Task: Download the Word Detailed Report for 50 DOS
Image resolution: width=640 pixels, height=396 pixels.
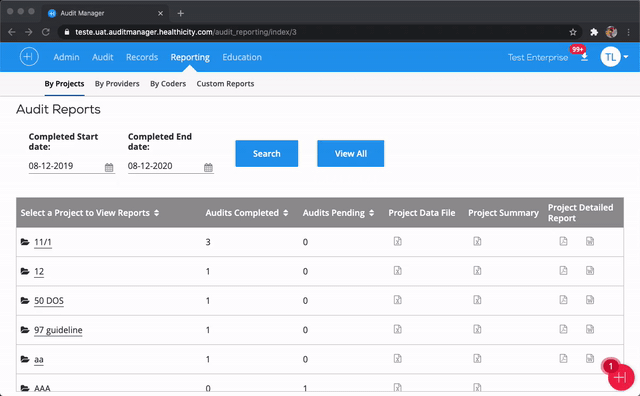Action: [x=590, y=300]
